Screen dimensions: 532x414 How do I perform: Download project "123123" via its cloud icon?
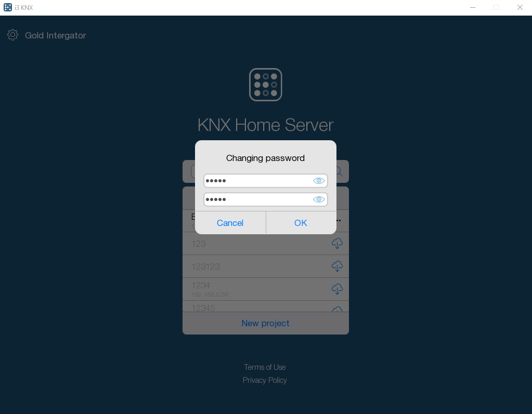tap(337, 266)
